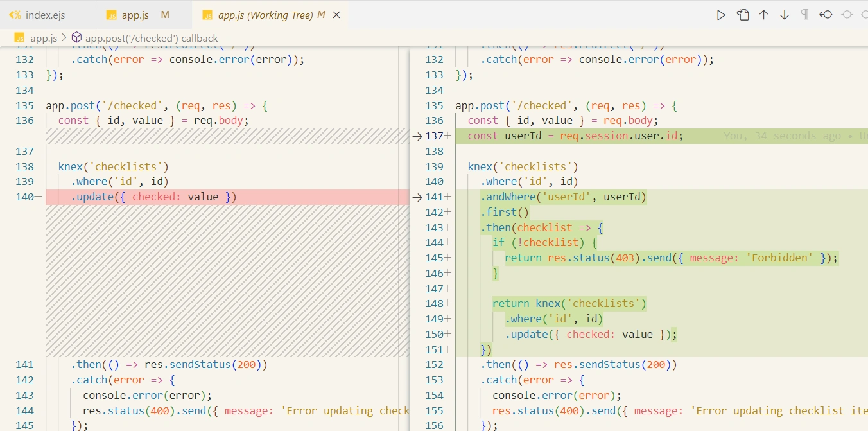Click the dimmed next revision circle icon
This screenshot has height=431, width=868.
pyautogui.click(x=846, y=15)
